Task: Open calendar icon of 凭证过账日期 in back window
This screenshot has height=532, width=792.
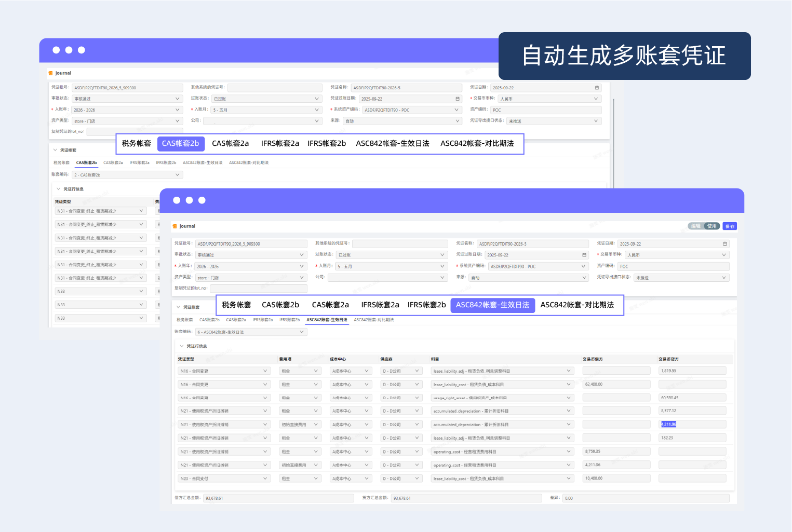Action: [x=458, y=99]
